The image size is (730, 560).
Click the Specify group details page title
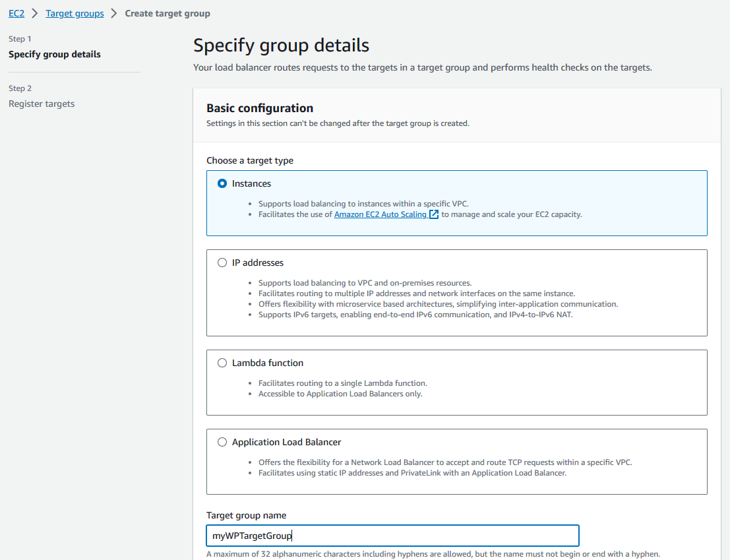(281, 46)
